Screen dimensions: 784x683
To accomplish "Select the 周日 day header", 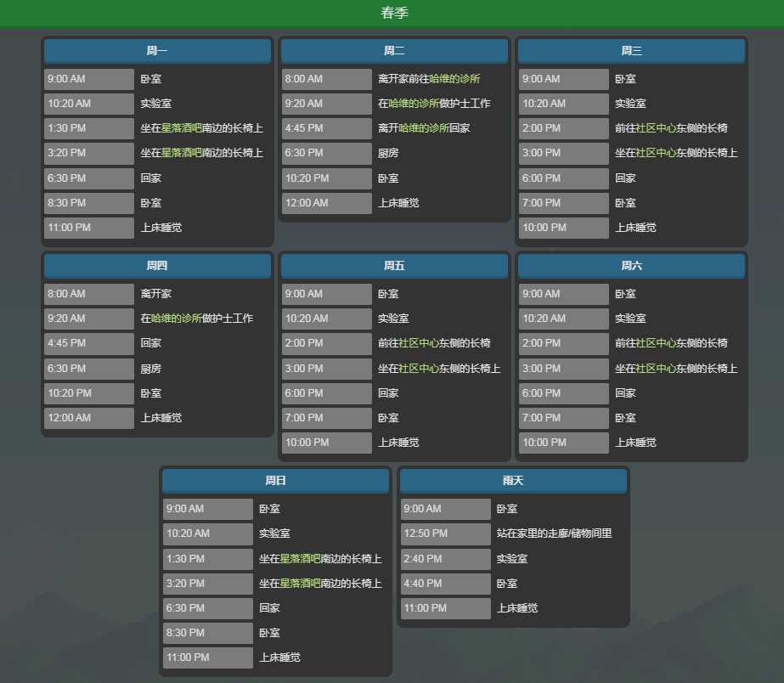I will point(276,481).
